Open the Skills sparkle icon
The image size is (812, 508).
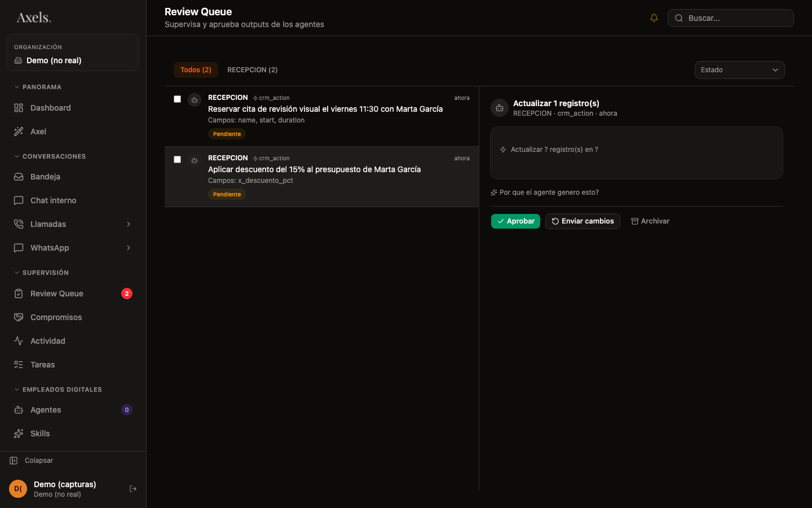pos(19,433)
